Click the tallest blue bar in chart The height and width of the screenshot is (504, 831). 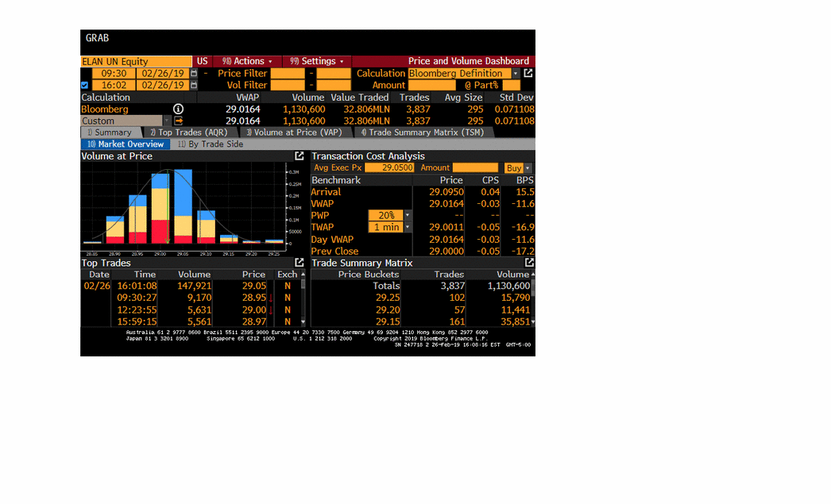tap(183, 181)
